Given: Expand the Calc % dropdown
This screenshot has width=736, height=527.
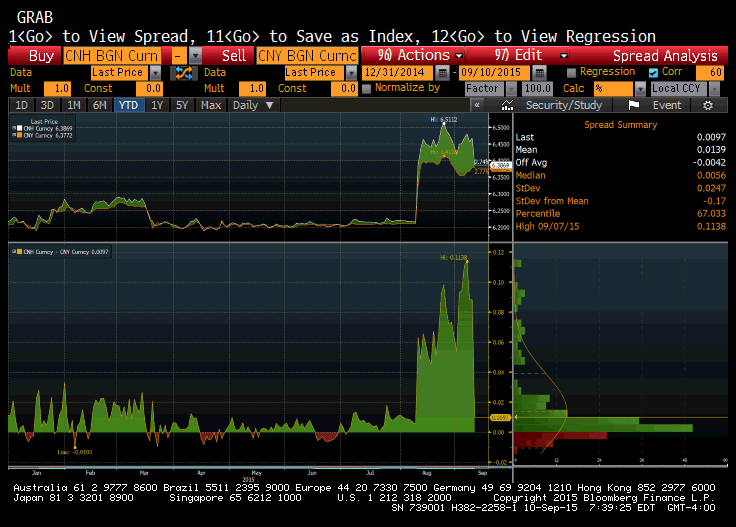Looking at the screenshot, I should (640, 89).
